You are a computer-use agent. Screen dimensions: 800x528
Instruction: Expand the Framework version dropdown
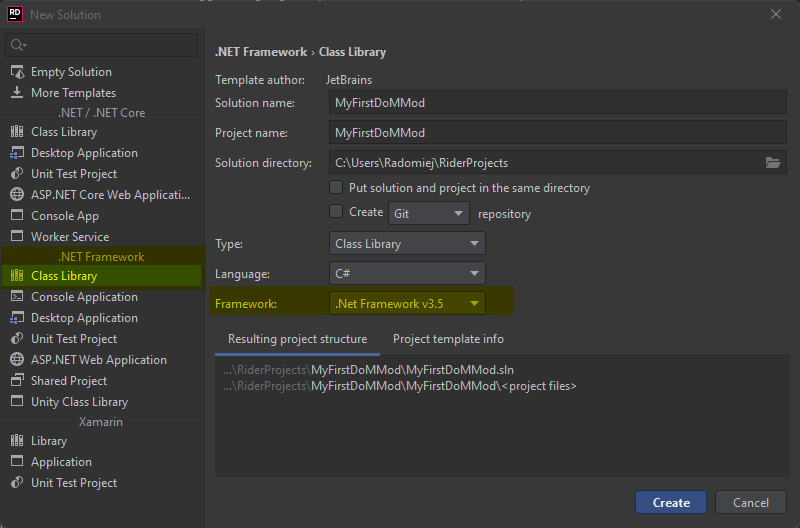point(407,303)
